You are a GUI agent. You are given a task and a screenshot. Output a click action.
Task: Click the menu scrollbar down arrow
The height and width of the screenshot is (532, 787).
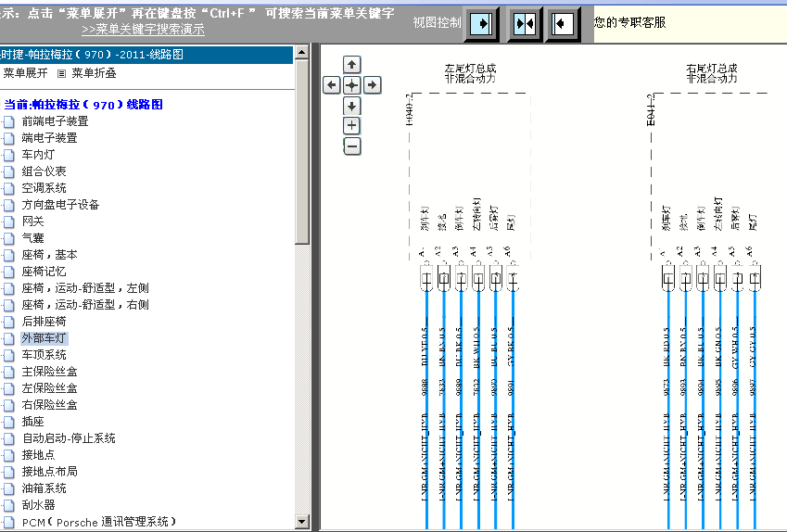302,522
